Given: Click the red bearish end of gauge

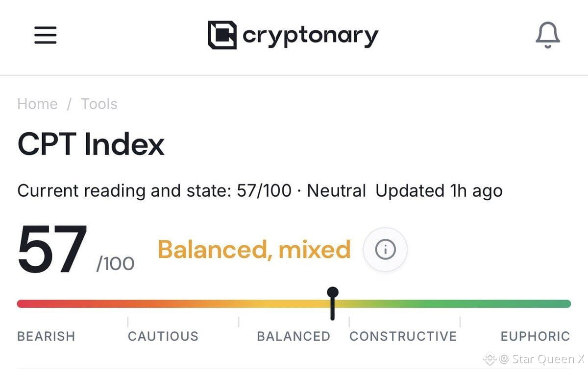Looking at the screenshot, I should coord(29,303).
